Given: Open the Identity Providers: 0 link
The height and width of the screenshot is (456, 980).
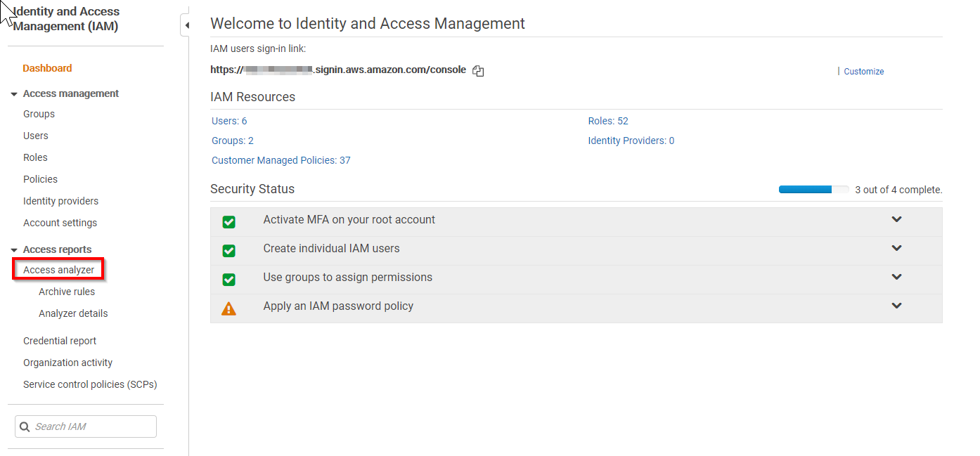Looking at the screenshot, I should coord(631,141).
